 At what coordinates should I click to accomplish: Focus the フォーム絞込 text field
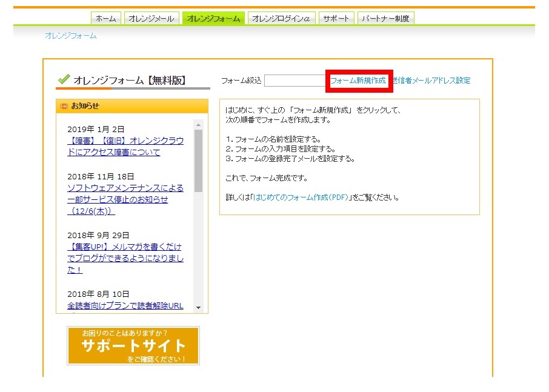click(294, 81)
